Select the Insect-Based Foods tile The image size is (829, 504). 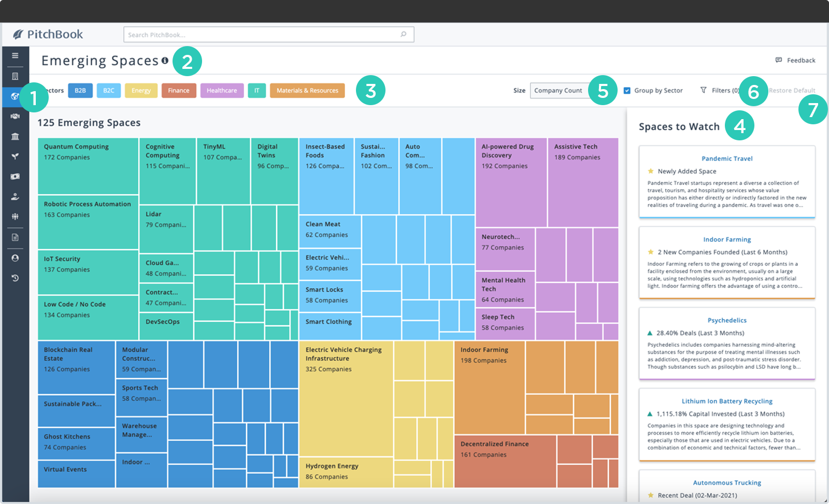tap(326, 176)
